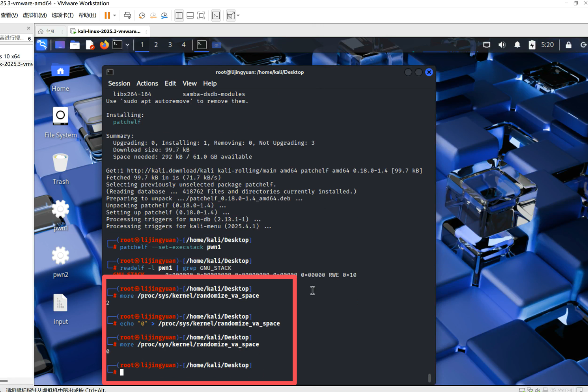Select the pwn2 desktop file
The height and width of the screenshot is (392, 588).
60,262
